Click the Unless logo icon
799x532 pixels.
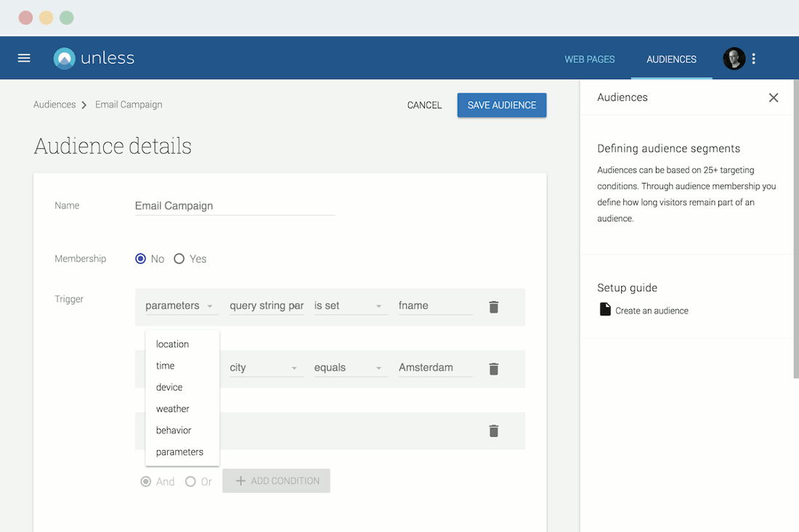(65, 58)
